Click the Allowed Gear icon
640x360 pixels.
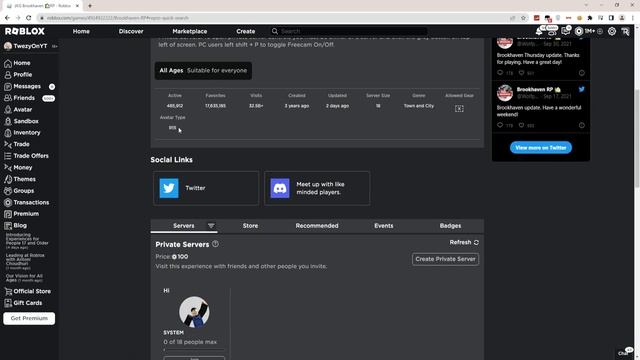coord(459,109)
